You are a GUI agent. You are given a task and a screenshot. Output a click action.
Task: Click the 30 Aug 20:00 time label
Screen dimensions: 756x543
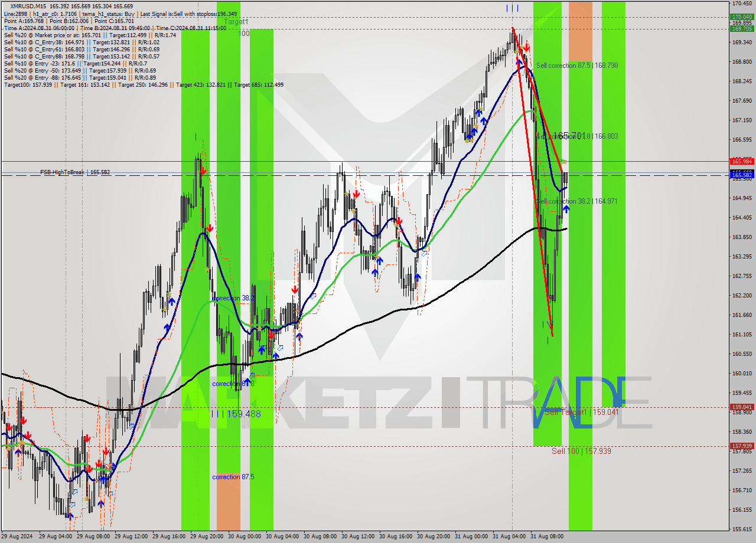pyautogui.click(x=435, y=537)
